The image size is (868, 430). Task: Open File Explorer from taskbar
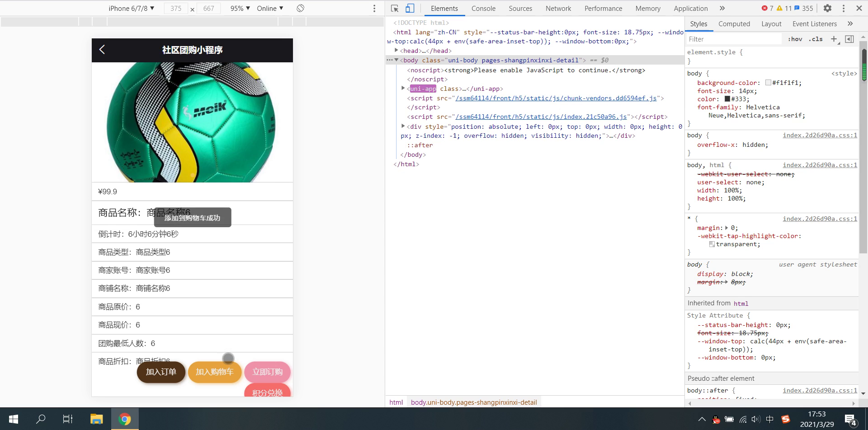click(x=96, y=419)
